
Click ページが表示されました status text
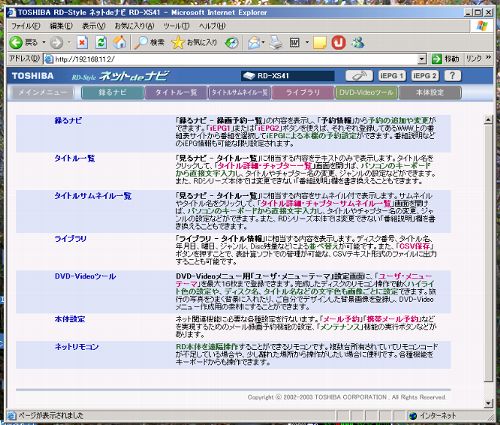51,416
